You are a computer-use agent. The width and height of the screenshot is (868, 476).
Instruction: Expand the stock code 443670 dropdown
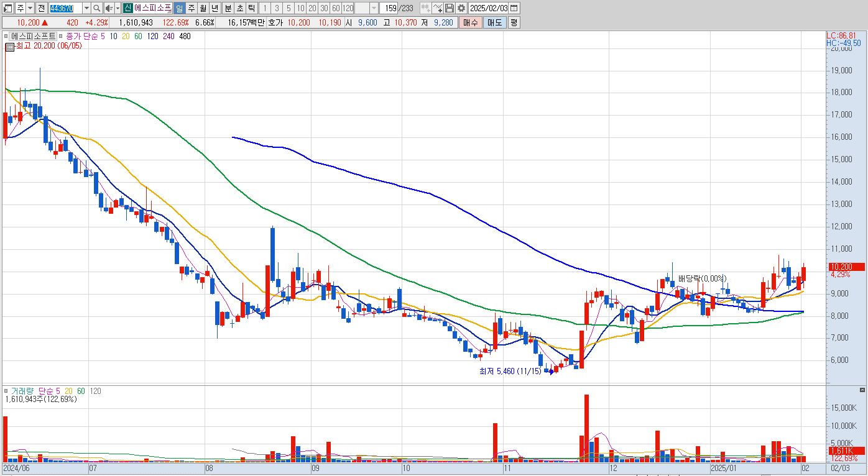pyautogui.click(x=86, y=8)
